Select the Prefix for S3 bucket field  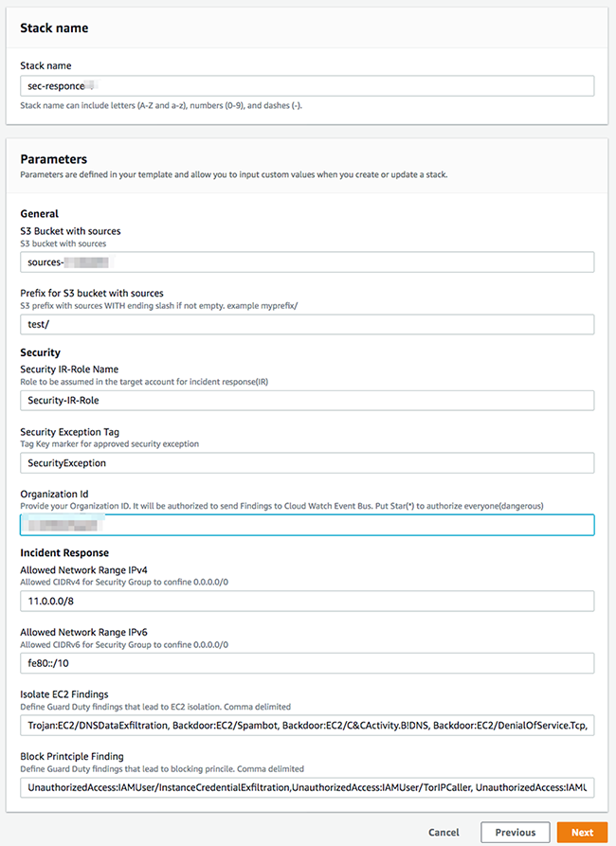[x=307, y=323]
